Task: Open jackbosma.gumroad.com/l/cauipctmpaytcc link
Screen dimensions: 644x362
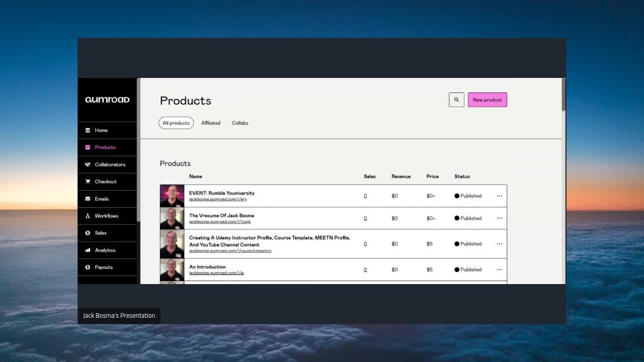Action: 230,251
